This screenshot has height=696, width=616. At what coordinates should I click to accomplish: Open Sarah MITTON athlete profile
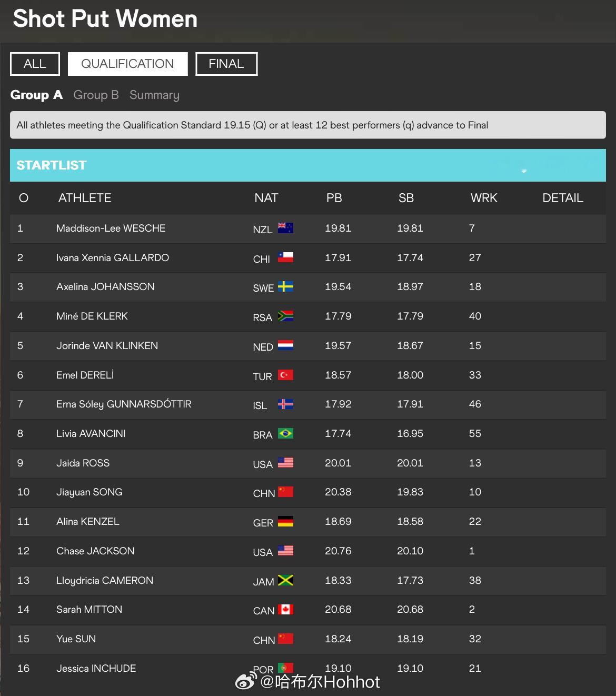(89, 609)
